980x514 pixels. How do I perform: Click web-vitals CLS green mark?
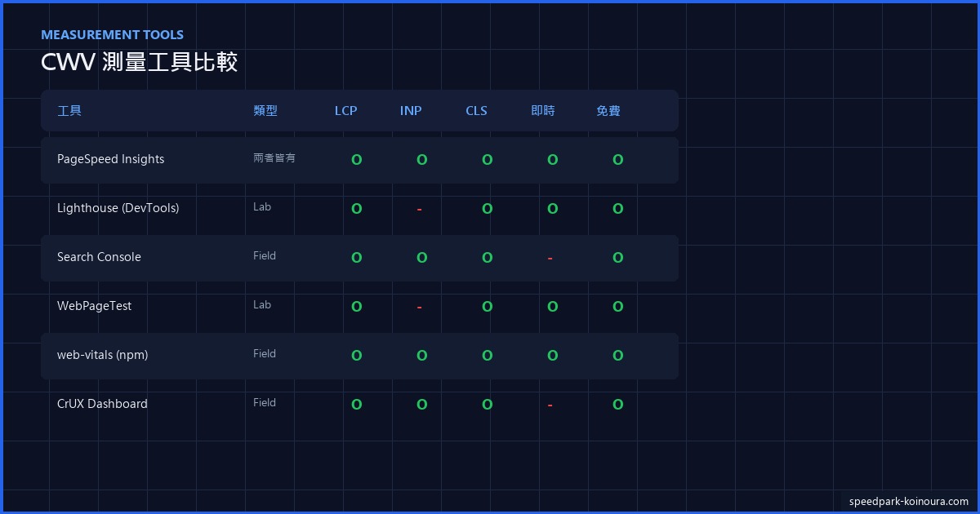pyautogui.click(x=487, y=356)
